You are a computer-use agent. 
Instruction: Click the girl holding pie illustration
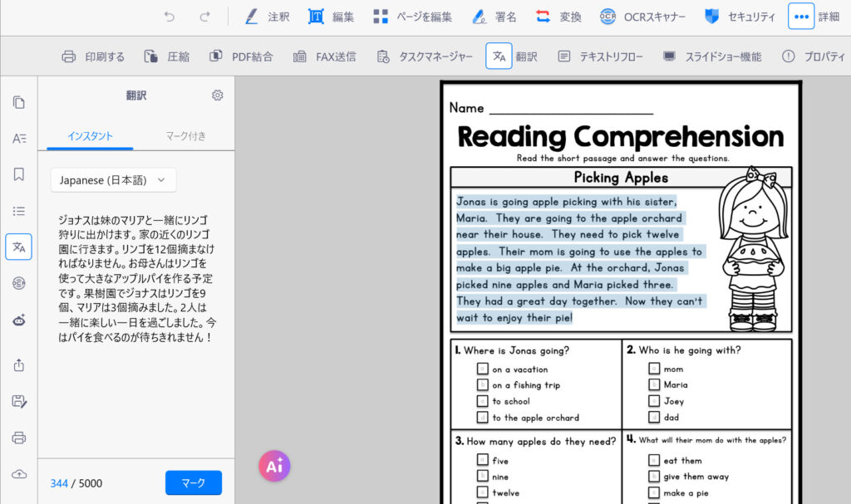(x=754, y=249)
